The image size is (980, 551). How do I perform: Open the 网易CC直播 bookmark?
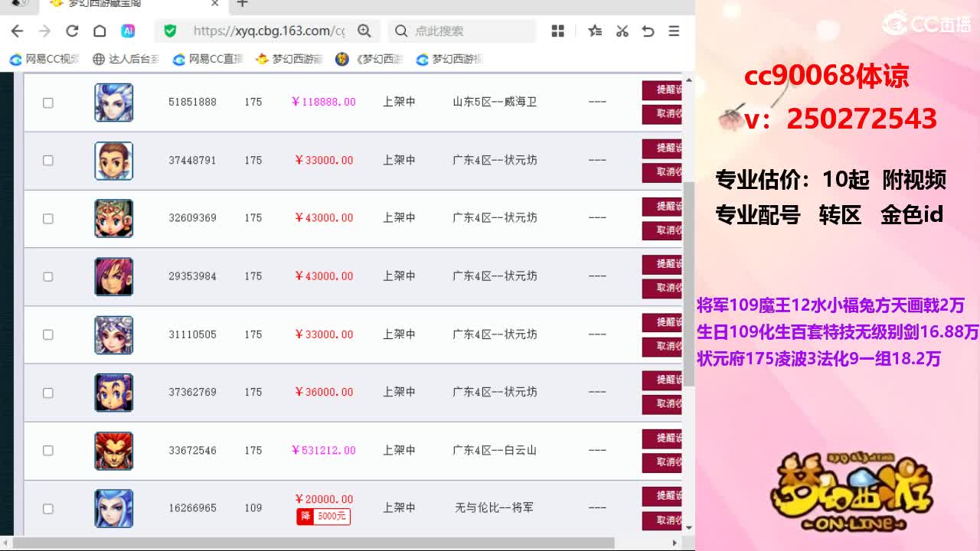pos(207,59)
